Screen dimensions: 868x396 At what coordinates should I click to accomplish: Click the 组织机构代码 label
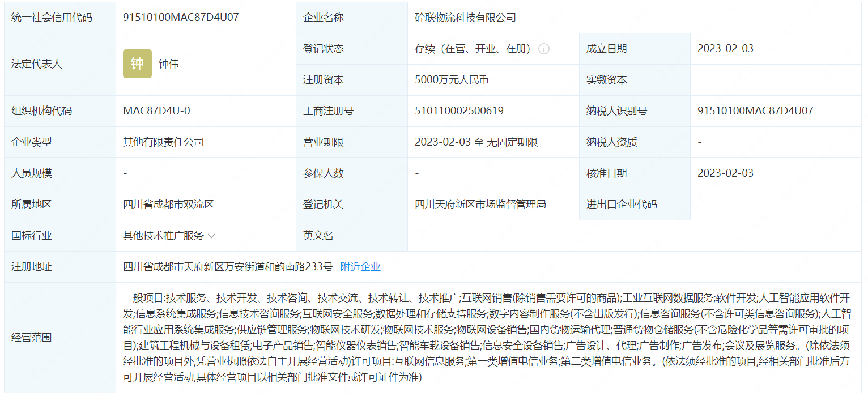42,111
